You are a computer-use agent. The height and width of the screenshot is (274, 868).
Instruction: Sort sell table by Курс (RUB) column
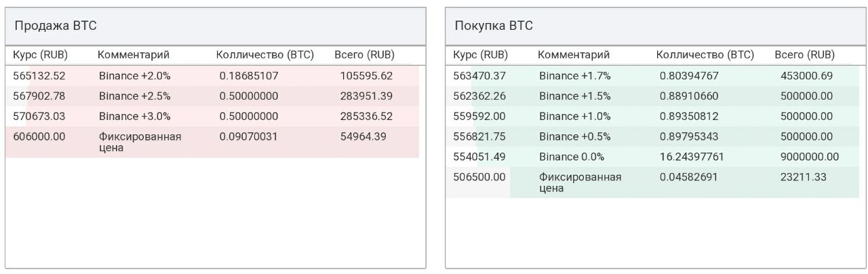coord(41,55)
